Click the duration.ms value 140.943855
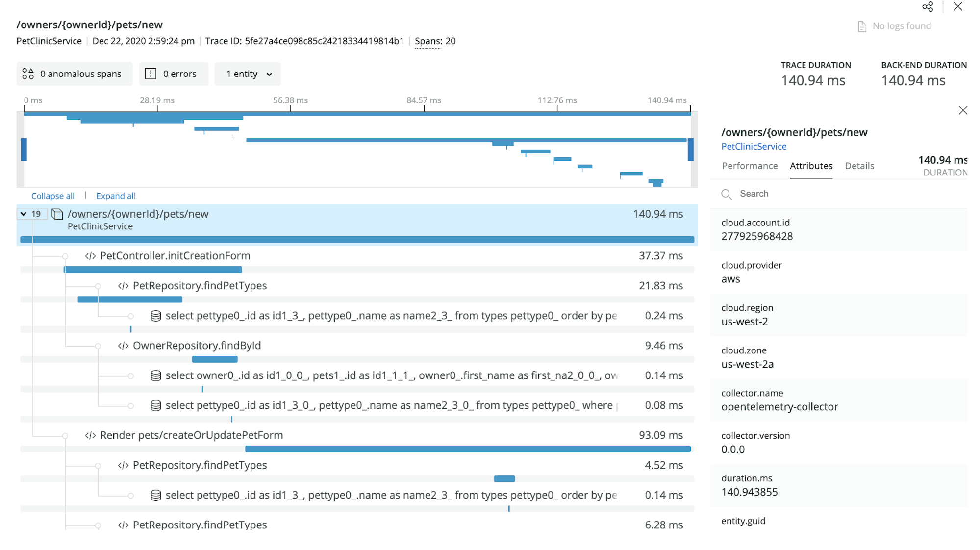Viewport: 980px width, 550px height. click(750, 492)
